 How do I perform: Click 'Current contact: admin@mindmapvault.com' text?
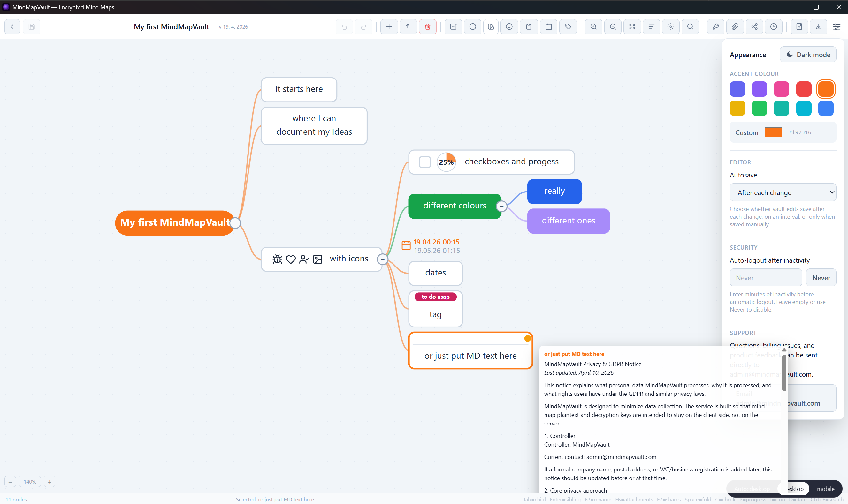coord(600,457)
